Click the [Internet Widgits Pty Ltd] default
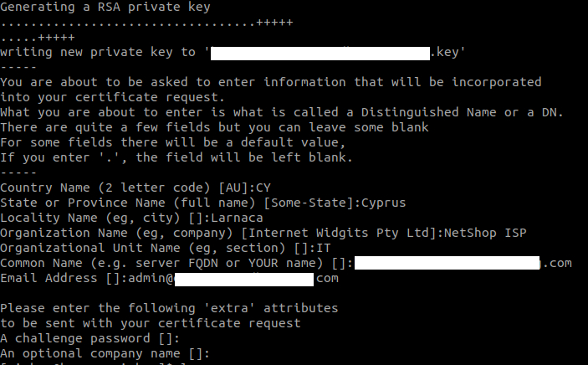This screenshot has width=588, height=365. pyautogui.click(x=339, y=233)
